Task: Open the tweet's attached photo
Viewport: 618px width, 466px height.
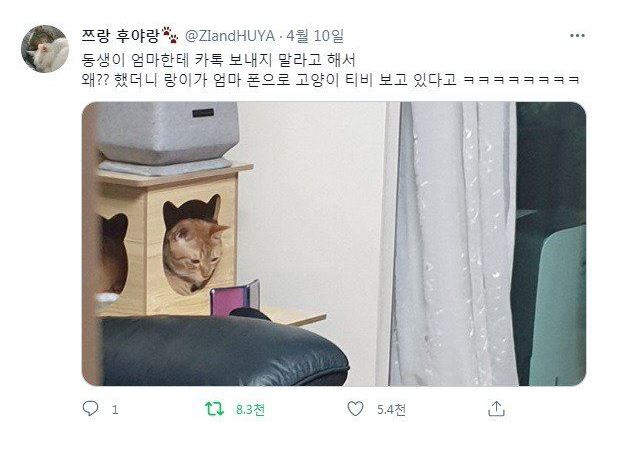Action: coord(334,244)
